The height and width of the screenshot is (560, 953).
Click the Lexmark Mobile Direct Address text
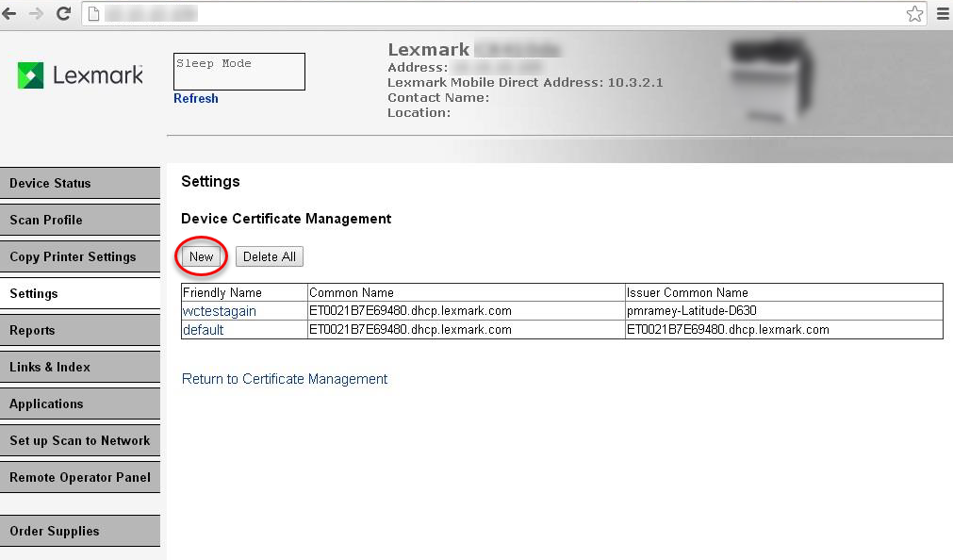tap(525, 83)
